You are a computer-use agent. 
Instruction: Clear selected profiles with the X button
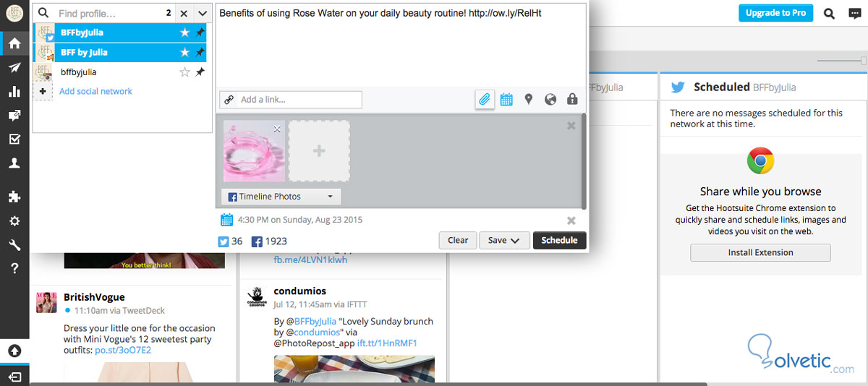[184, 13]
